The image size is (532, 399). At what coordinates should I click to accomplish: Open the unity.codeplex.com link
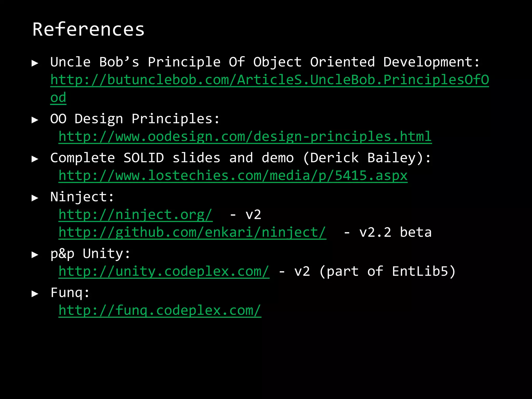click(164, 271)
